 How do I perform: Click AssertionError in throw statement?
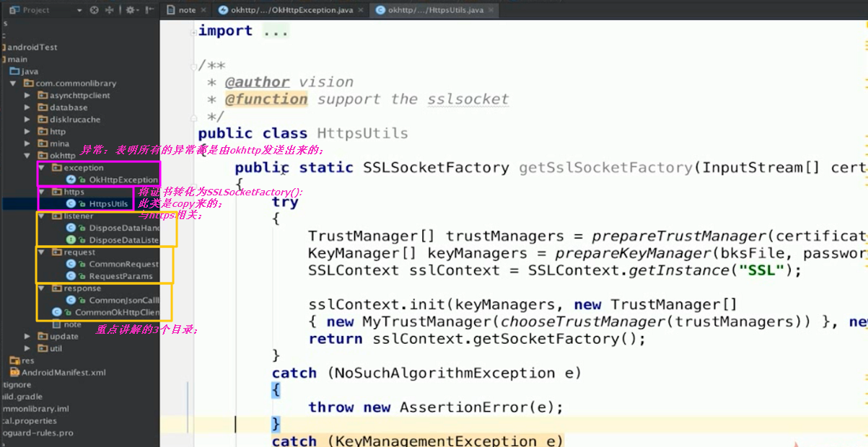[x=463, y=407]
